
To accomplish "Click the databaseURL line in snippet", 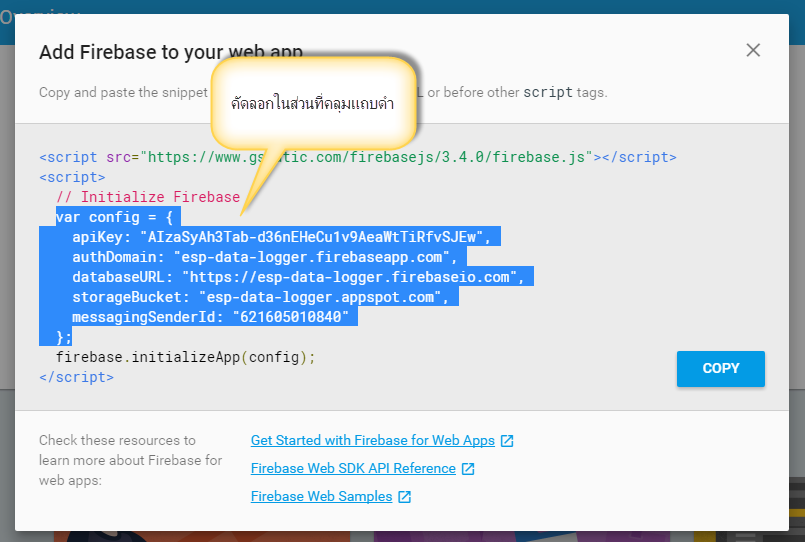I will 298,277.
